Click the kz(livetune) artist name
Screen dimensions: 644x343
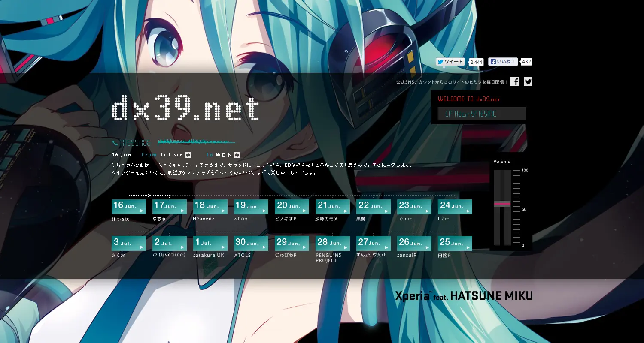(169, 255)
